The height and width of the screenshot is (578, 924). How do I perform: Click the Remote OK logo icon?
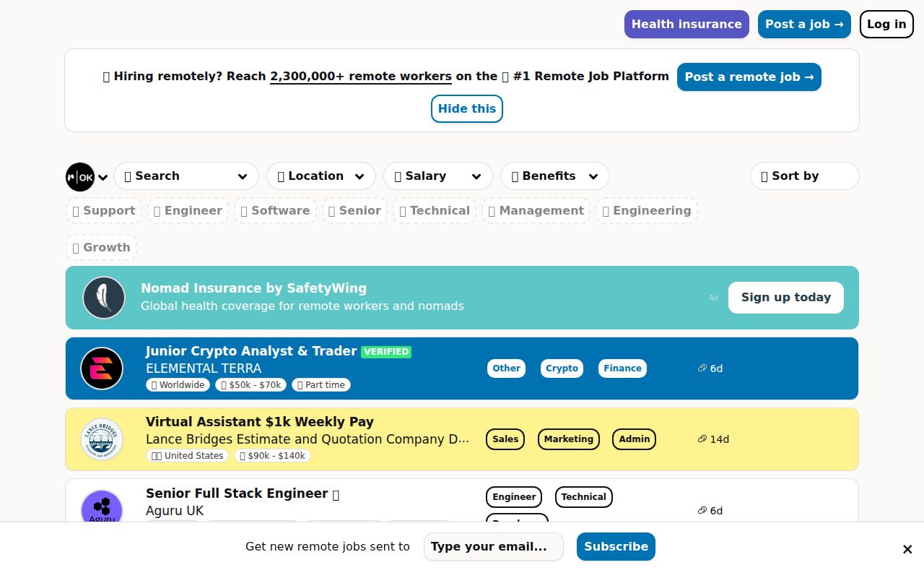(79, 176)
